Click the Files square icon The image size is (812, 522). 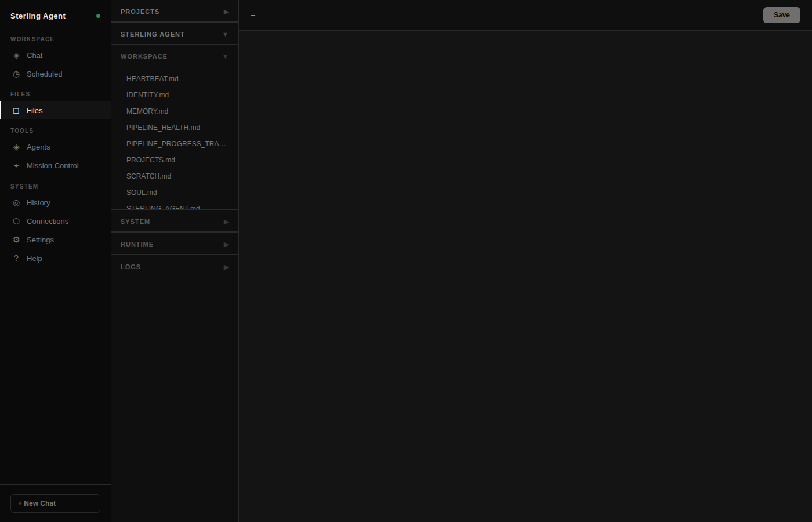tap(16, 111)
